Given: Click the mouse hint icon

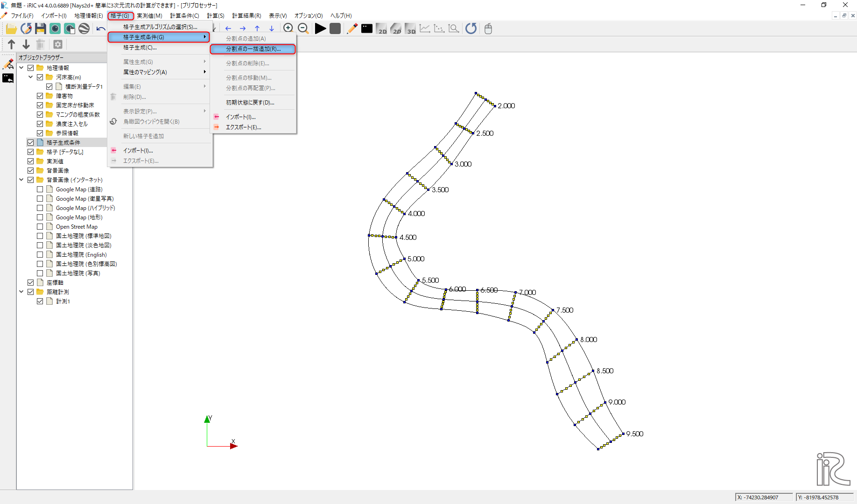Looking at the screenshot, I should (x=488, y=29).
